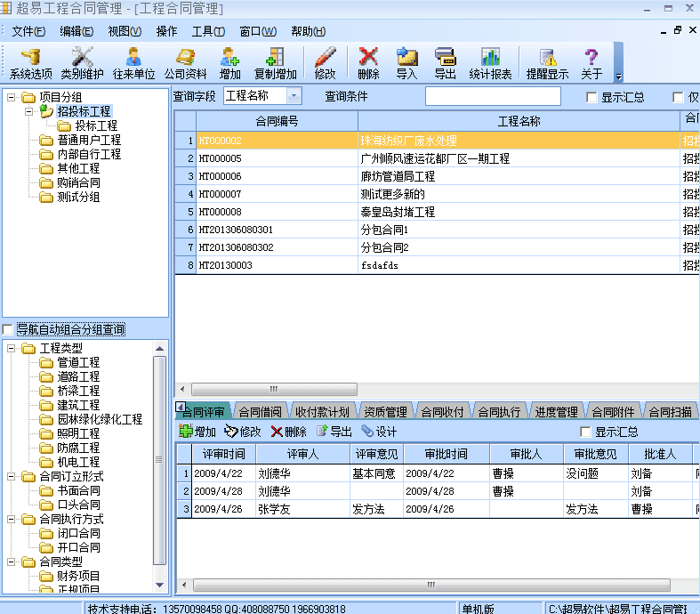Screen dimensions: 700x614
Task: Click the 增加 toolbar icon in the main toolbar
Action: (229, 63)
